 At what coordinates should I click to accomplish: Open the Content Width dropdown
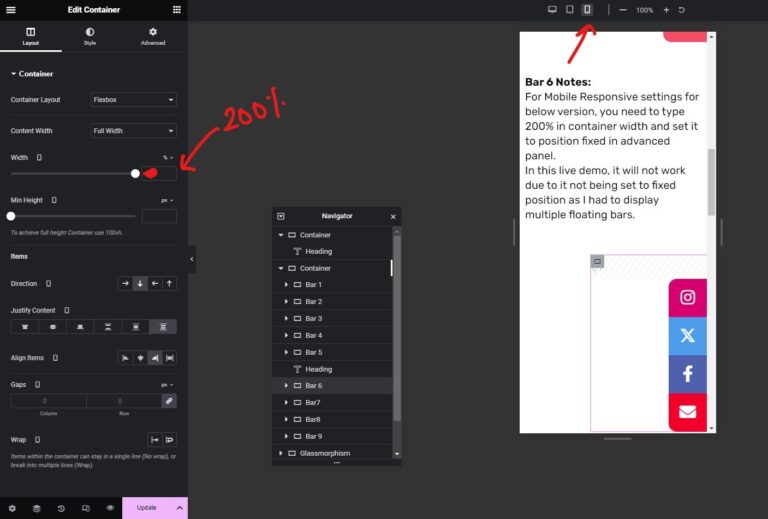[133, 131]
